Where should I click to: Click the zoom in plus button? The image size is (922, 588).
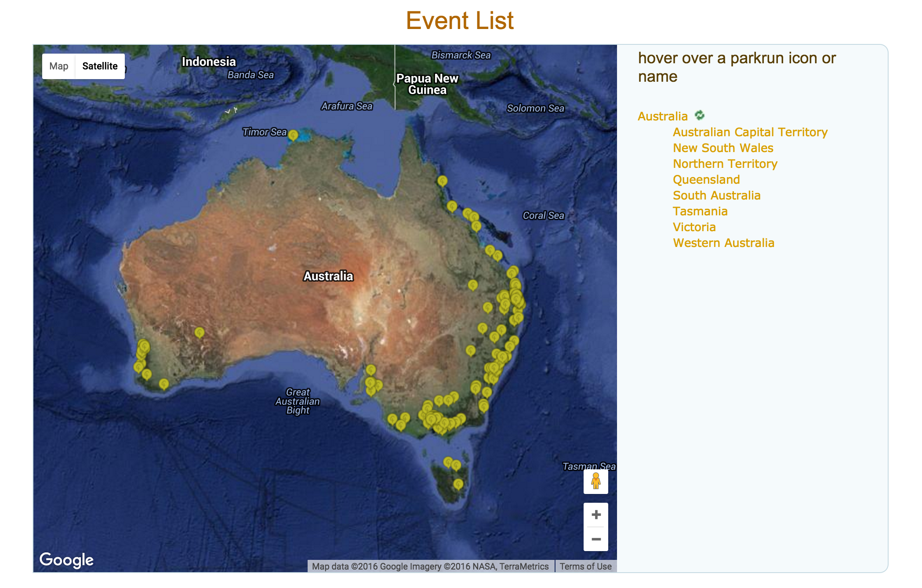[595, 515]
